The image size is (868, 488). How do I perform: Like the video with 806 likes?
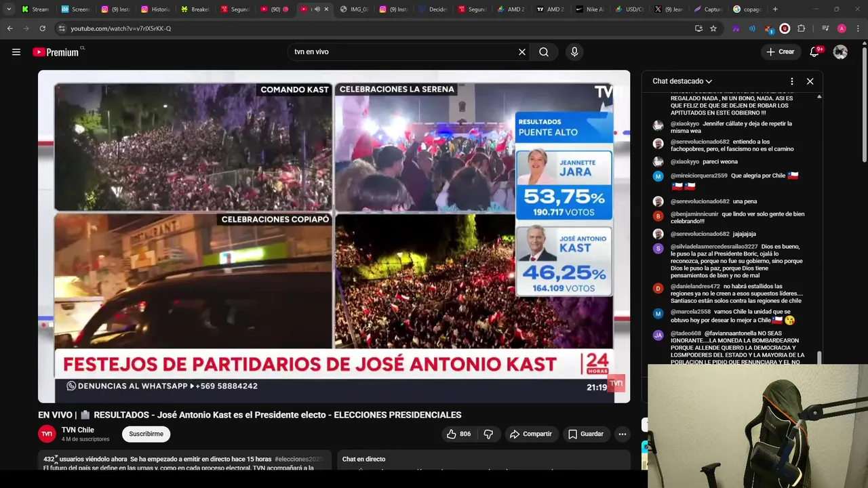pos(458,434)
